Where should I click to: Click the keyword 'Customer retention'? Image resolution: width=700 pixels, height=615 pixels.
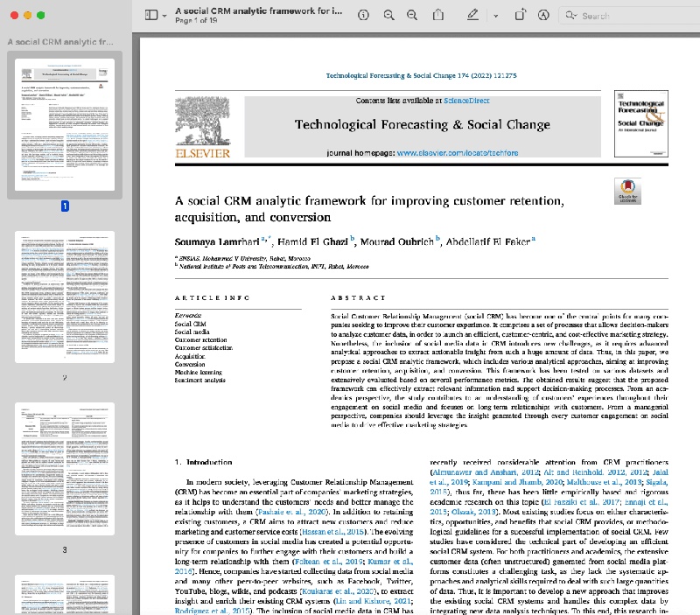[x=200, y=339]
